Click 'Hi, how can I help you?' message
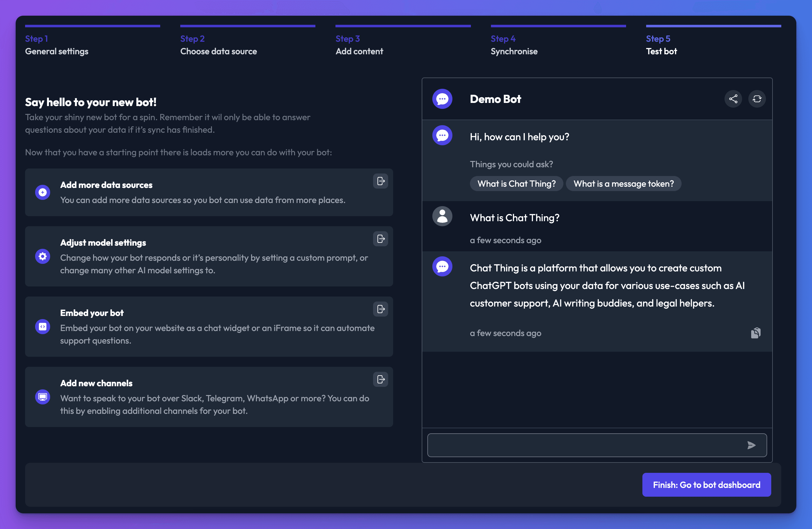The image size is (812, 529). click(x=519, y=137)
